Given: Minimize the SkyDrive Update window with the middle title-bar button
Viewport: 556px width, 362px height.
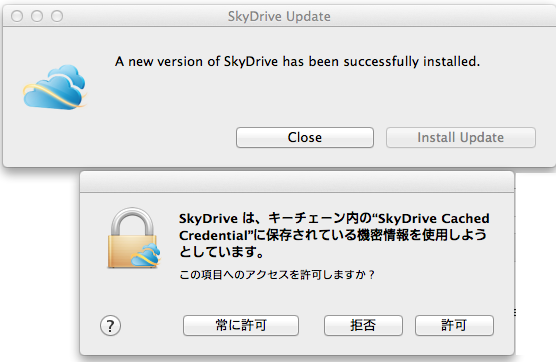Looking at the screenshot, I should point(37,16).
